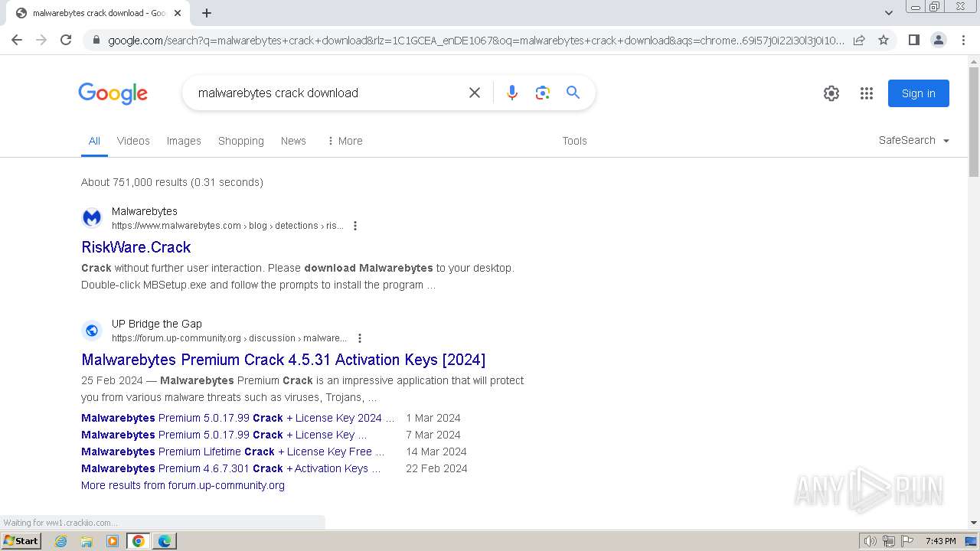Select the All results tab
The image size is (980, 551).
(x=94, y=141)
